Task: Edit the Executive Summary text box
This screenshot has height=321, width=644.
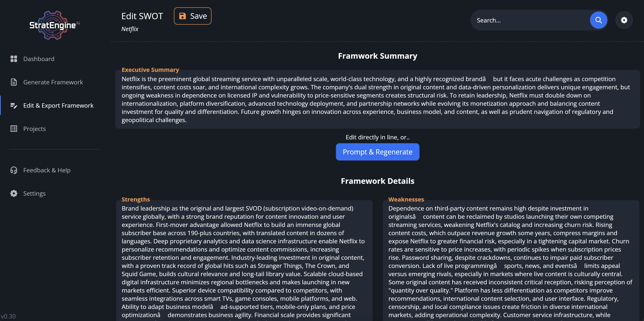Action: pyautogui.click(x=377, y=99)
